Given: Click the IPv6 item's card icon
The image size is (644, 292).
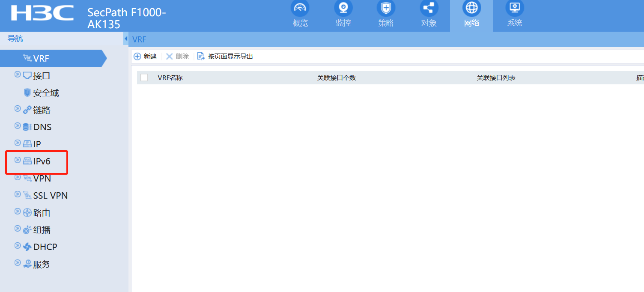Looking at the screenshot, I should [x=27, y=161].
